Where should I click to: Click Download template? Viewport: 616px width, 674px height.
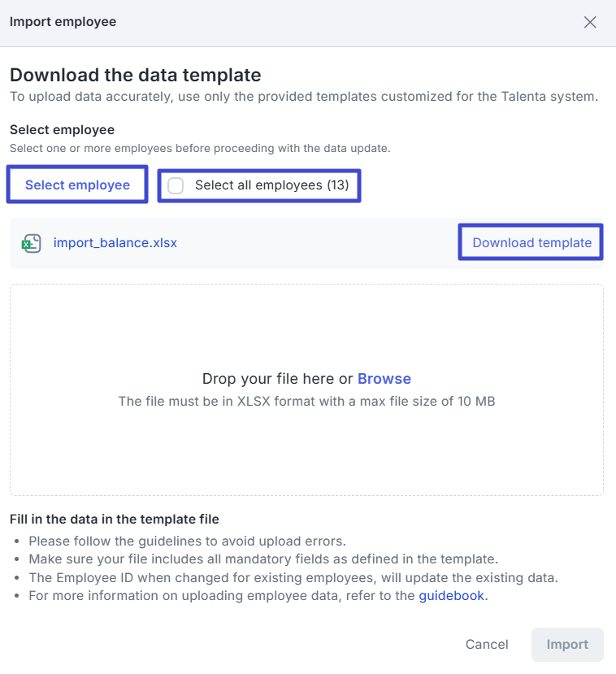pos(531,242)
